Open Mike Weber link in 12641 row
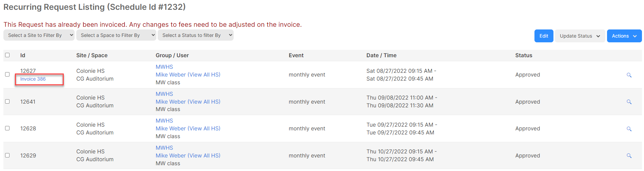Image resolution: width=644 pixels, height=171 pixels. (171, 102)
